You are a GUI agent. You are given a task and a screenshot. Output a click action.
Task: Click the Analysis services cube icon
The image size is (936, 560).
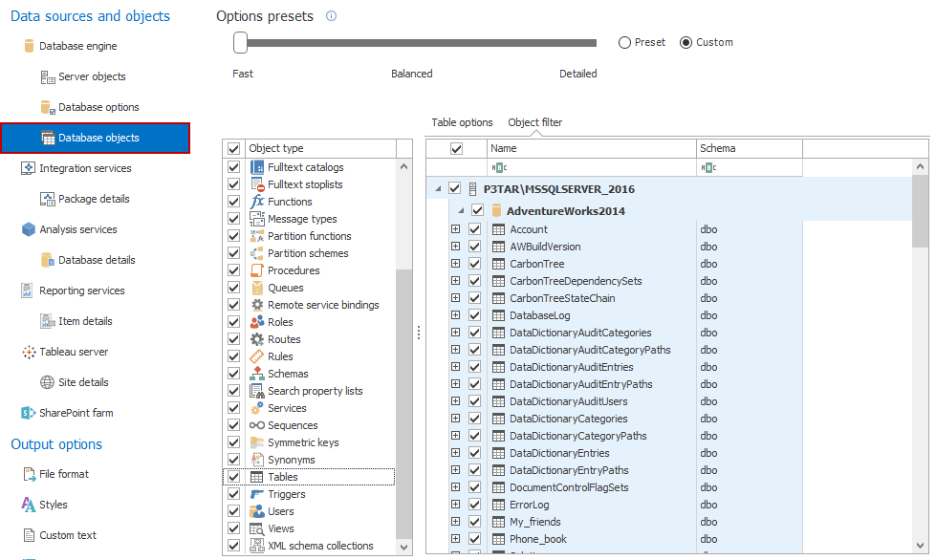click(29, 229)
